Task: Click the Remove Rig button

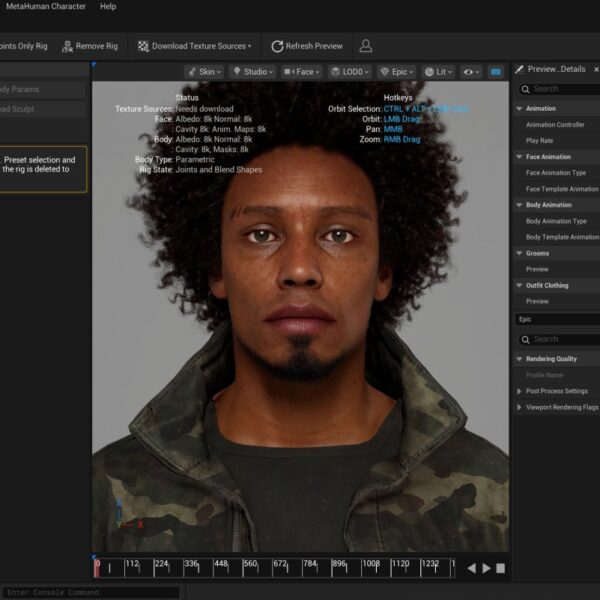Action: (90, 46)
